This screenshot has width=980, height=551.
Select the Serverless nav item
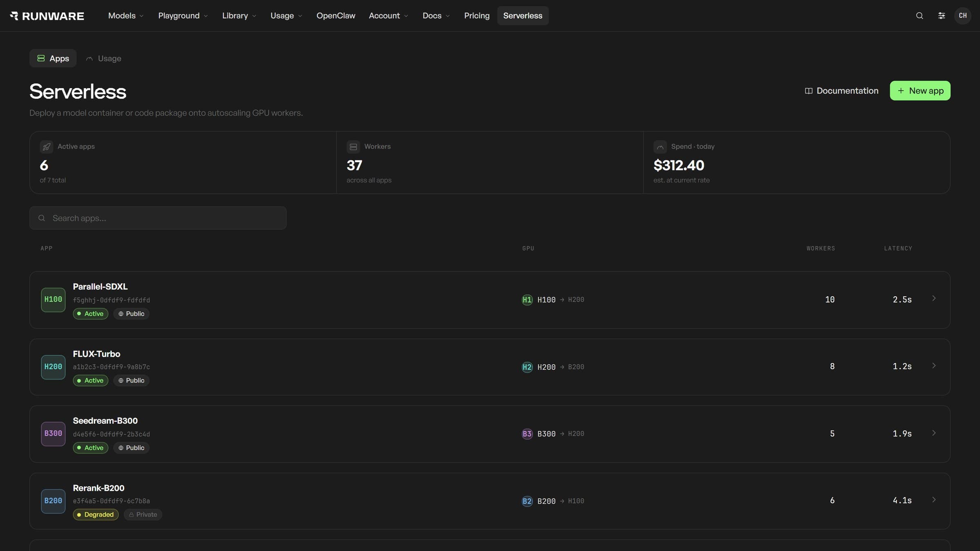[523, 16]
